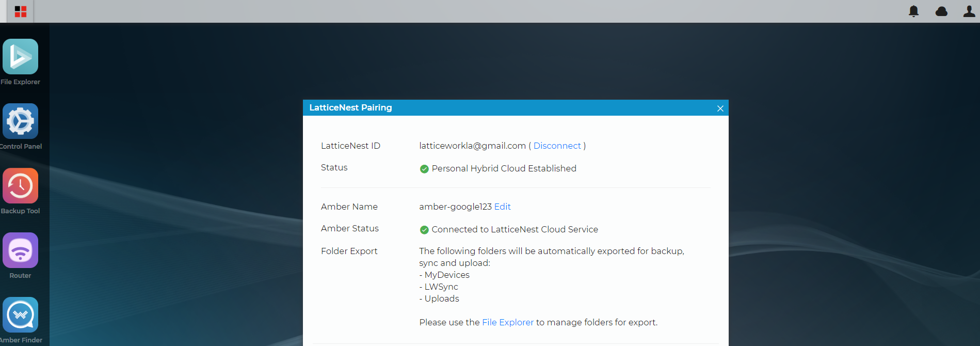Click the LatticeNest ID label
Image resolution: width=980 pixels, height=346 pixels.
pyautogui.click(x=350, y=146)
